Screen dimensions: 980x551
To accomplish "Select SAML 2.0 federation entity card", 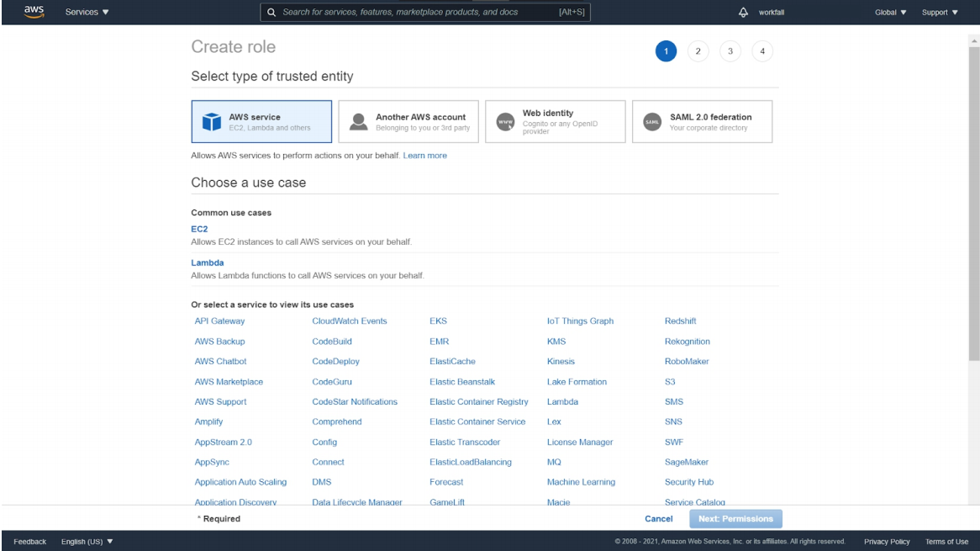I will pos(702,121).
